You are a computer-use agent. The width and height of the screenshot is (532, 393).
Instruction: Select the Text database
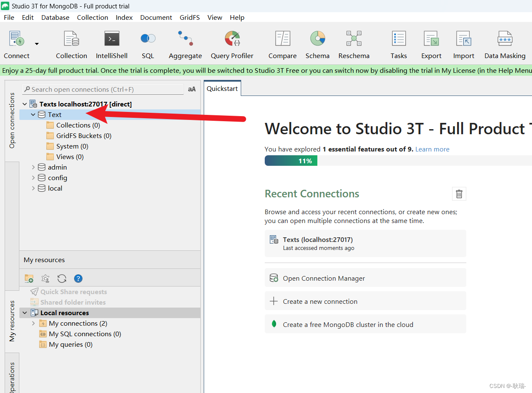(x=110, y=114)
